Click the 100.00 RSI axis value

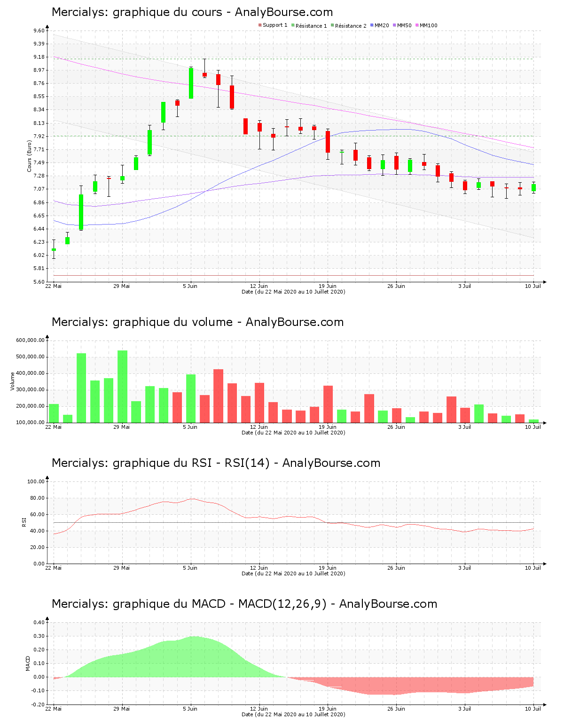36,481
